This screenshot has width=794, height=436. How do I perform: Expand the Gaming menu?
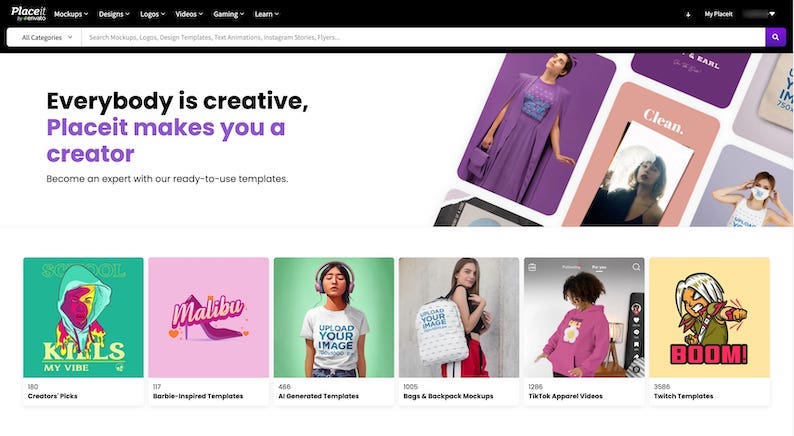(x=228, y=14)
